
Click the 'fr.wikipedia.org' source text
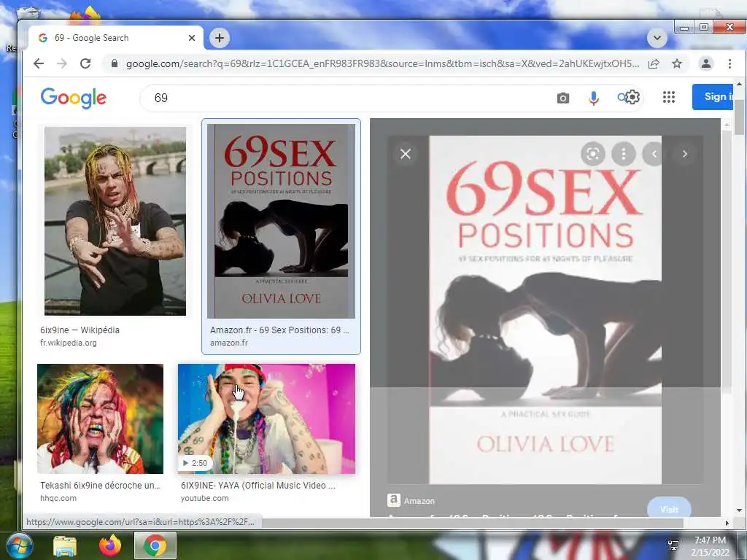click(x=68, y=343)
